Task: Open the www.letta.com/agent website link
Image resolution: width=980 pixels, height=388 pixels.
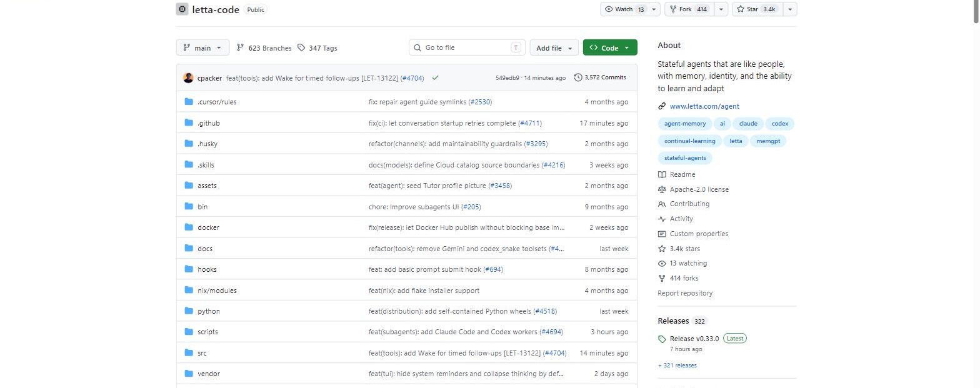Action: (x=704, y=106)
